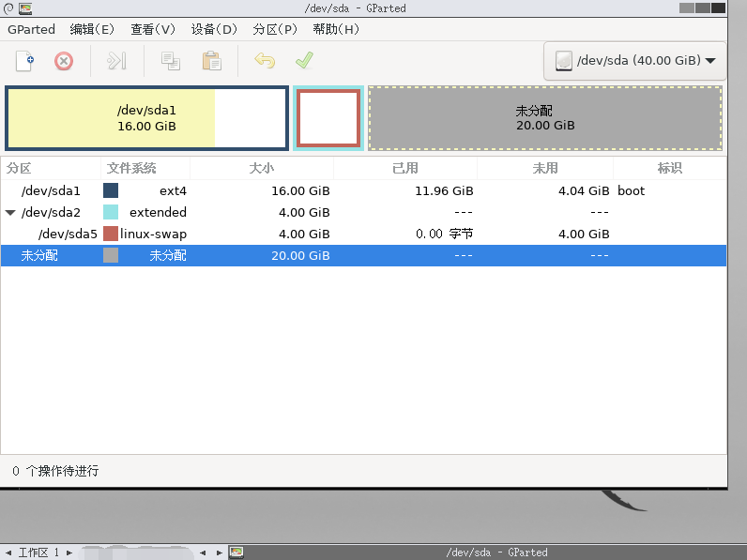747x560 pixels.
Task: Click the 0.00 字节 used value
Action: (445, 234)
